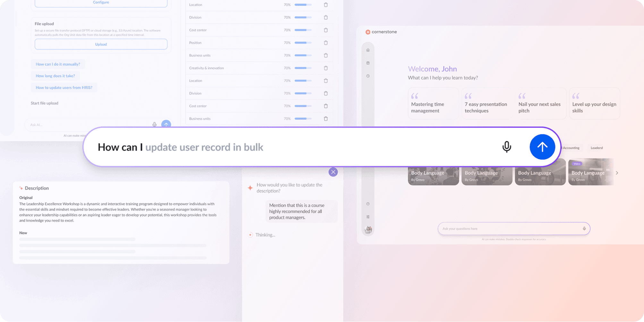Click the Configure button at the top left

101,3
